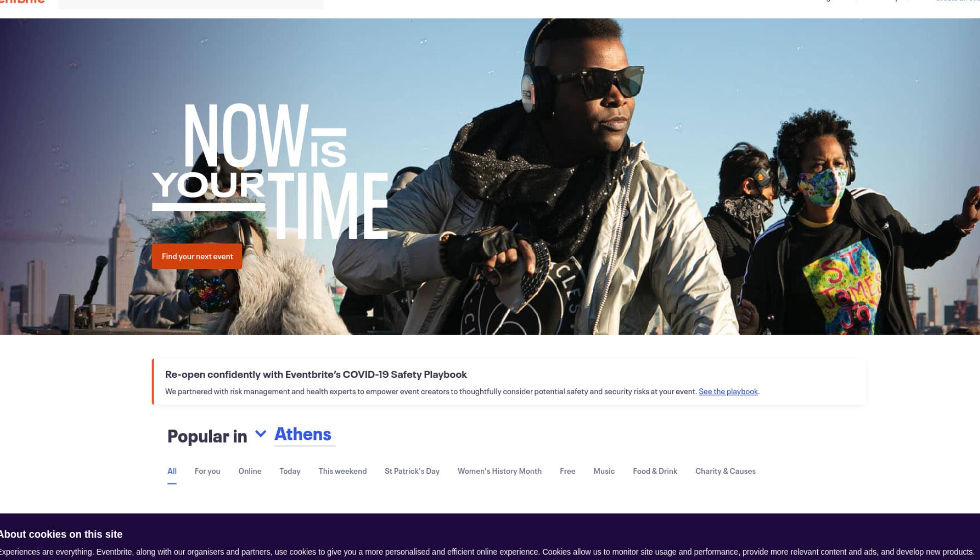
Task: Select the All tab
Action: pyautogui.click(x=172, y=471)
